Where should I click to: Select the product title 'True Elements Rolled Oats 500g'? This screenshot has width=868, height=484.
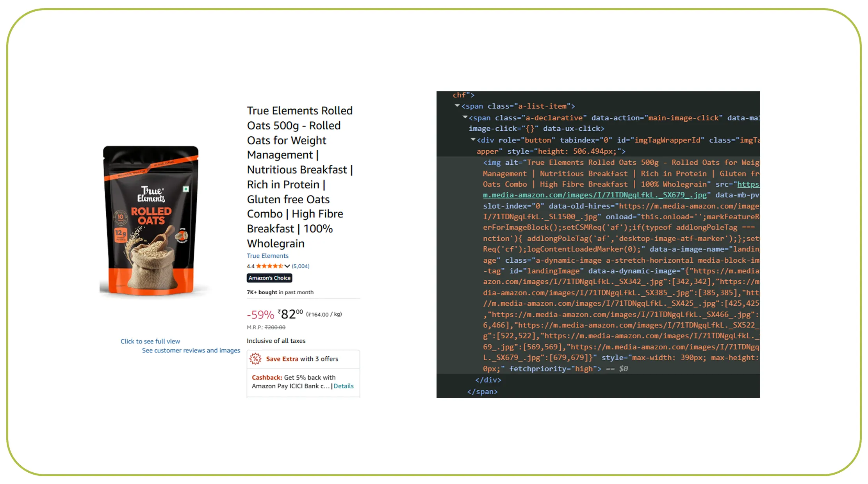299,118
